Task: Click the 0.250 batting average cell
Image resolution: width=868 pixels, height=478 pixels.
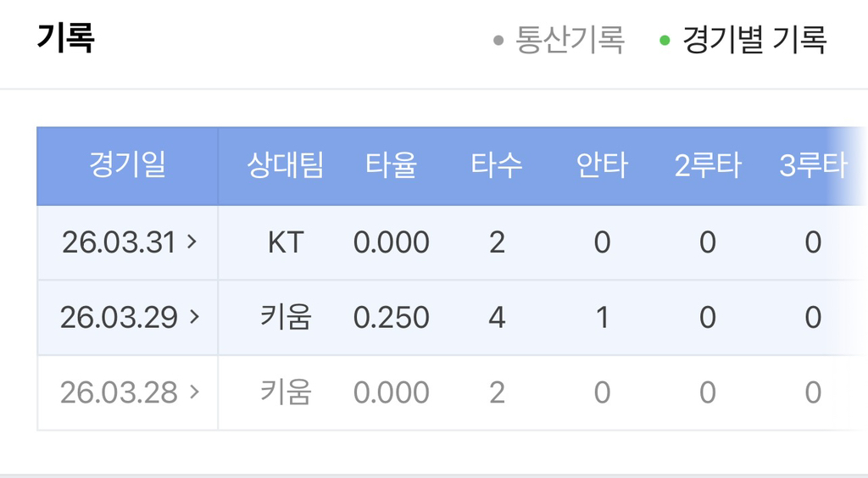Action: coord(392,318)
